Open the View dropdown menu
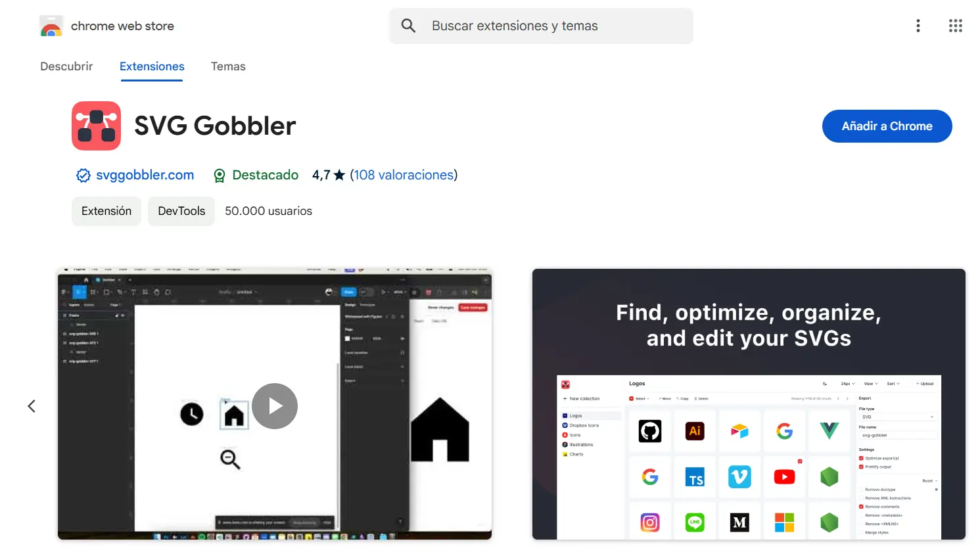980x556 pixels. [870, 383]
